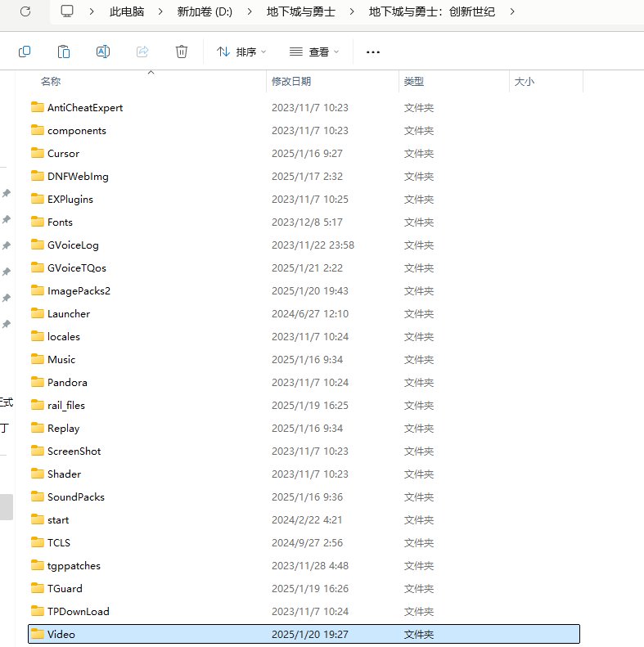The width and height of the screenshot is (644, 647).
Task: Select the DNFWebImg folder icon
Action: click(x=38, y=176)
